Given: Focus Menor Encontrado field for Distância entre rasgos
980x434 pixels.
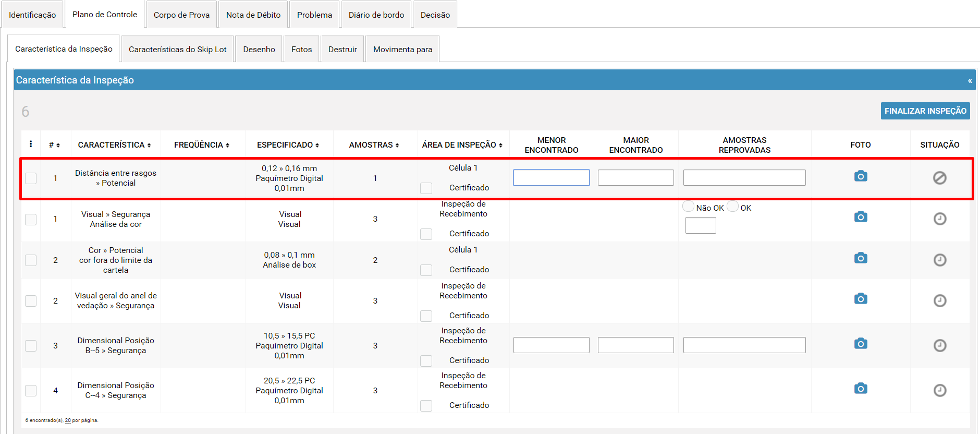Looking at the screenshot, I should [552, 177].
